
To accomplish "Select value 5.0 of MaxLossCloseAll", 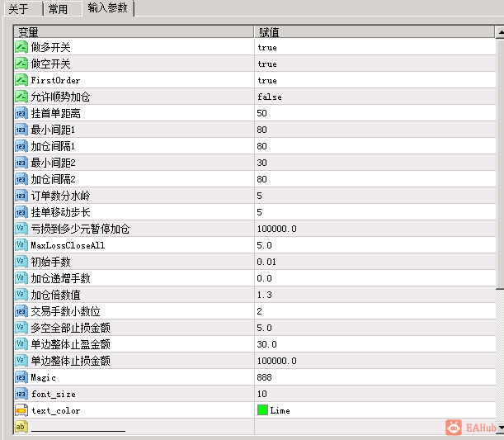I will pos(264,245).
